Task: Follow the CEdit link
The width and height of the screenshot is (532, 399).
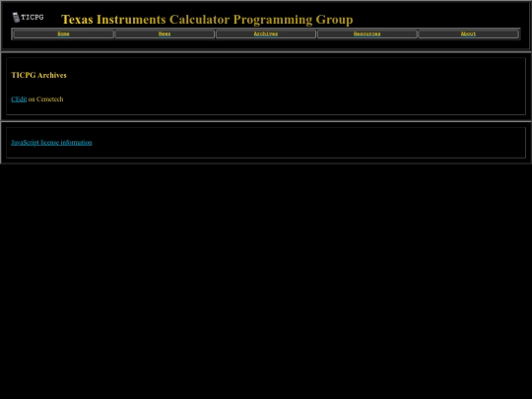Action: click(19, 100)
